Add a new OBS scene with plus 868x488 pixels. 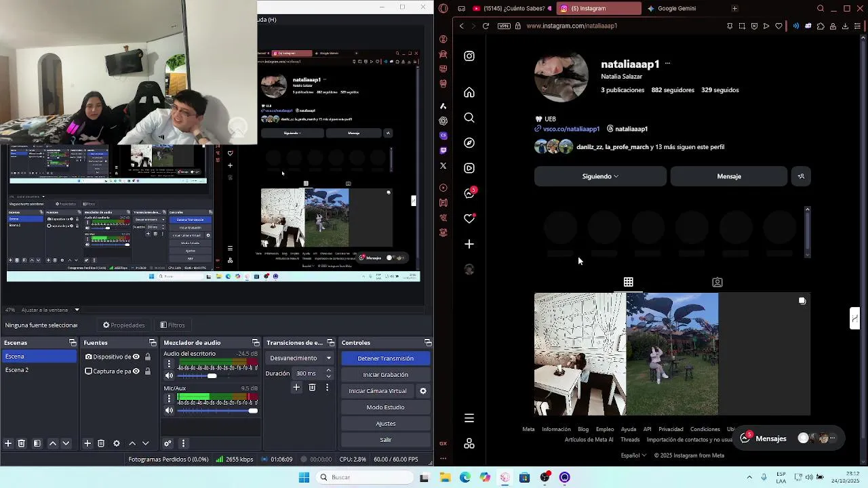coord(8,443)
